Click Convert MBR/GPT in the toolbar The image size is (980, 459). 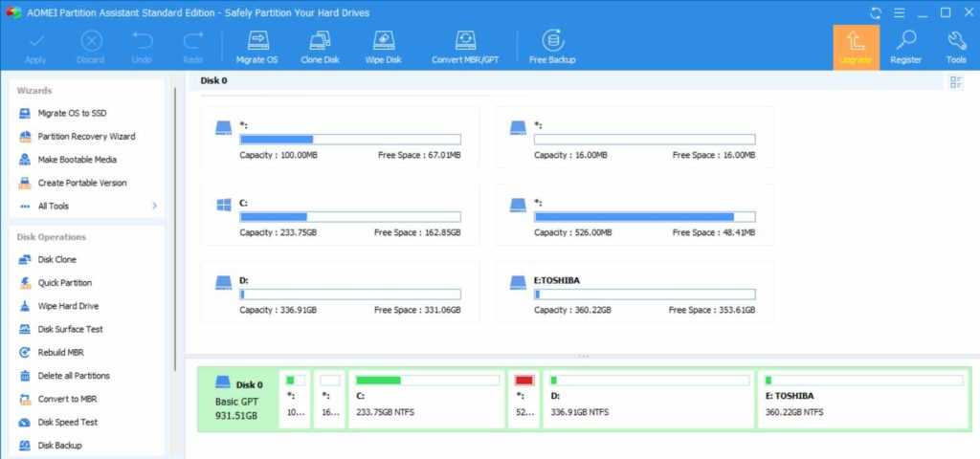(465, 47)
